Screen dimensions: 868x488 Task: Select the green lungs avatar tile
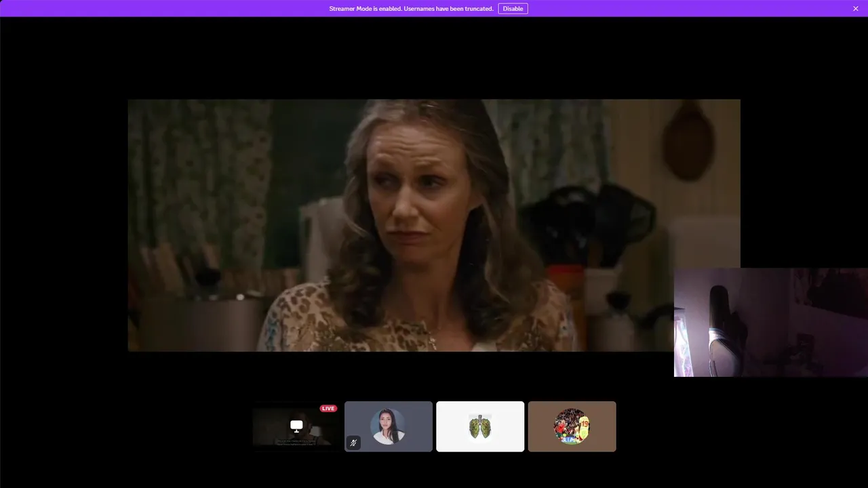coord(480,426)
